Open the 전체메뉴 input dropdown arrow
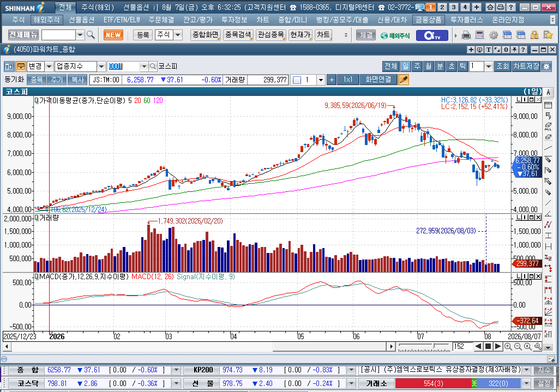This screenshot has width=559, height=392. (80, 35)
